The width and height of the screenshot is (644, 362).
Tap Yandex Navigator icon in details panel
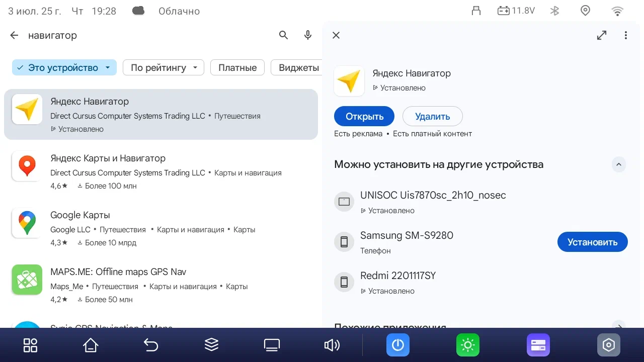tap(349, 81)
